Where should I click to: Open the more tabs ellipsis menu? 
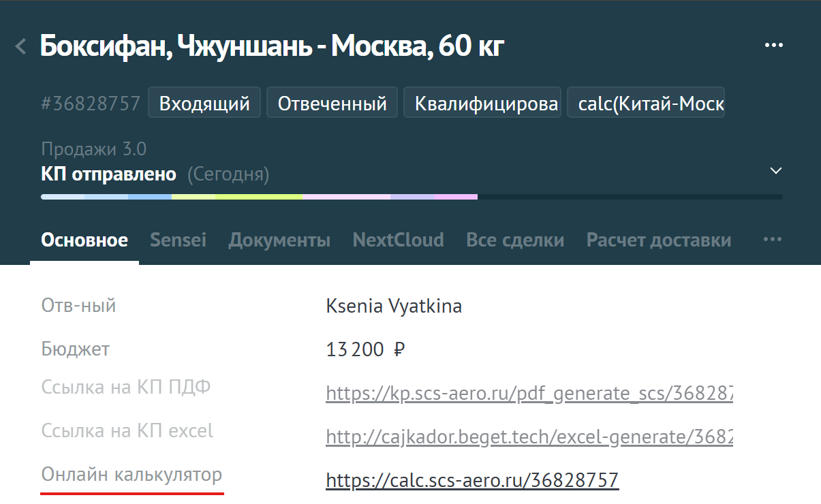(772, 240)
